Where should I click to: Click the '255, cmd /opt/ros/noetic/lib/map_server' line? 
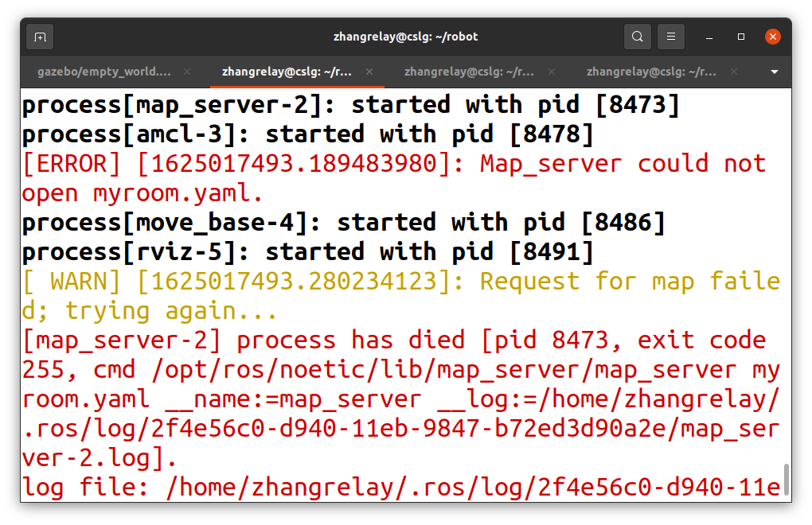(x=401, y=371)
